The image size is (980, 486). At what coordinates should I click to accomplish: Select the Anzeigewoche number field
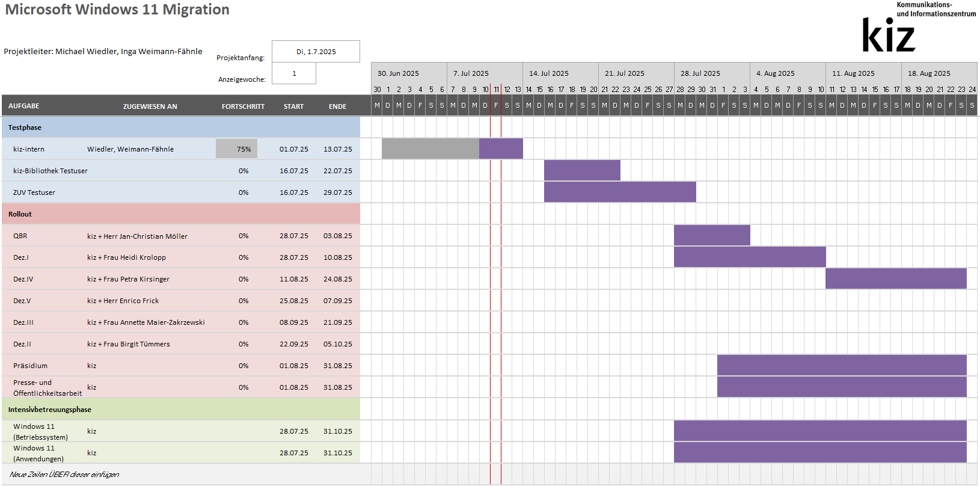(x=294, y=73)
